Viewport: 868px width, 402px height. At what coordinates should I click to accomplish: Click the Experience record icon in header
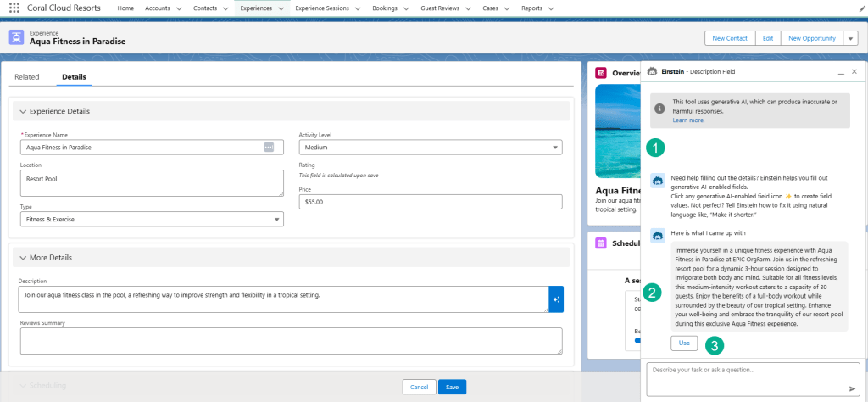[x=16, y=37]
